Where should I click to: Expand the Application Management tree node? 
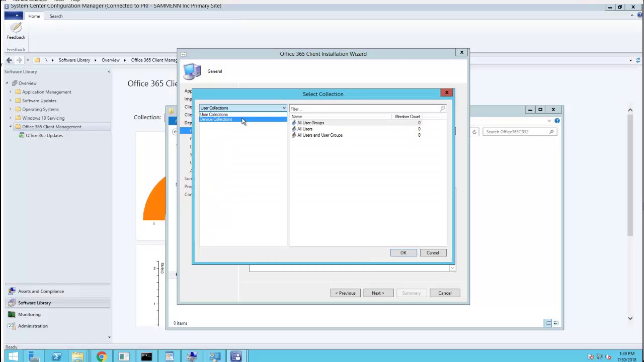pyautogui.click(x=11, y=92)
